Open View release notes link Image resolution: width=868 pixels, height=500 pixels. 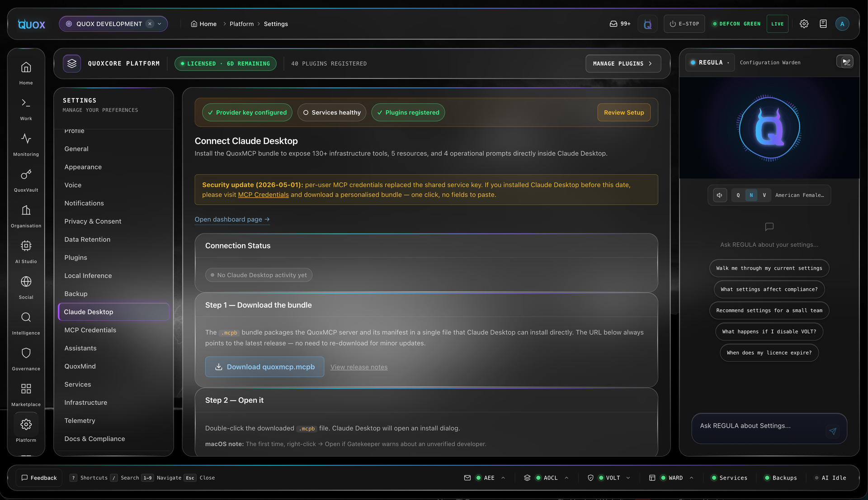tap(359, 367)
